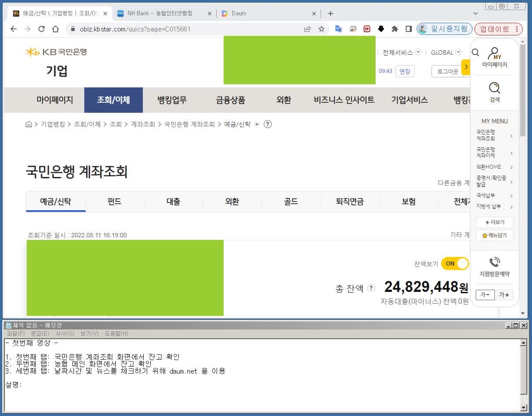Extend the session with 연장

tap(405, 71)
